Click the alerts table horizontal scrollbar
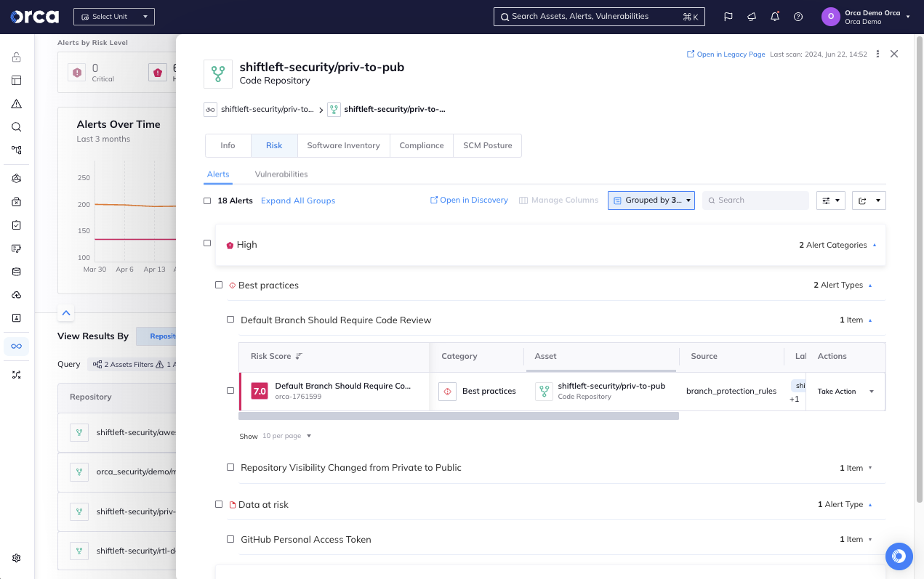924x579 pixels. 459,416
